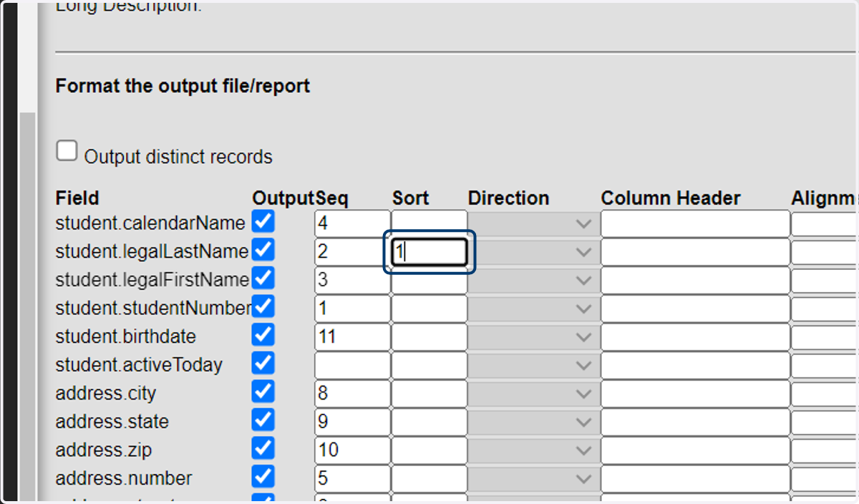The height and width of the screenshot is (504, 859).
Task: Click Column Header field for student.birthdate
Action: pyautogui.click(x=695, y=337)
